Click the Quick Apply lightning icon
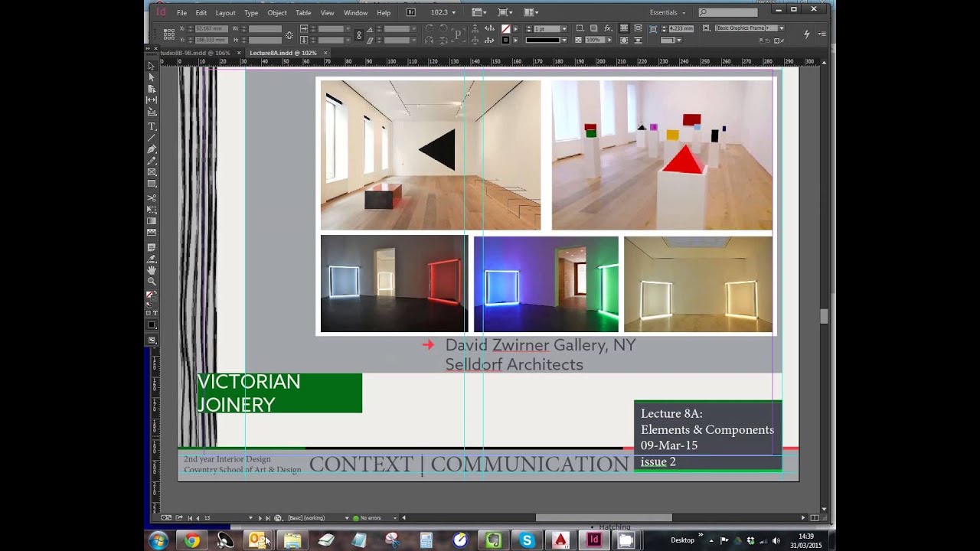Image resolution: width=980 pixels, height=551 pixels. click(806, 34)
